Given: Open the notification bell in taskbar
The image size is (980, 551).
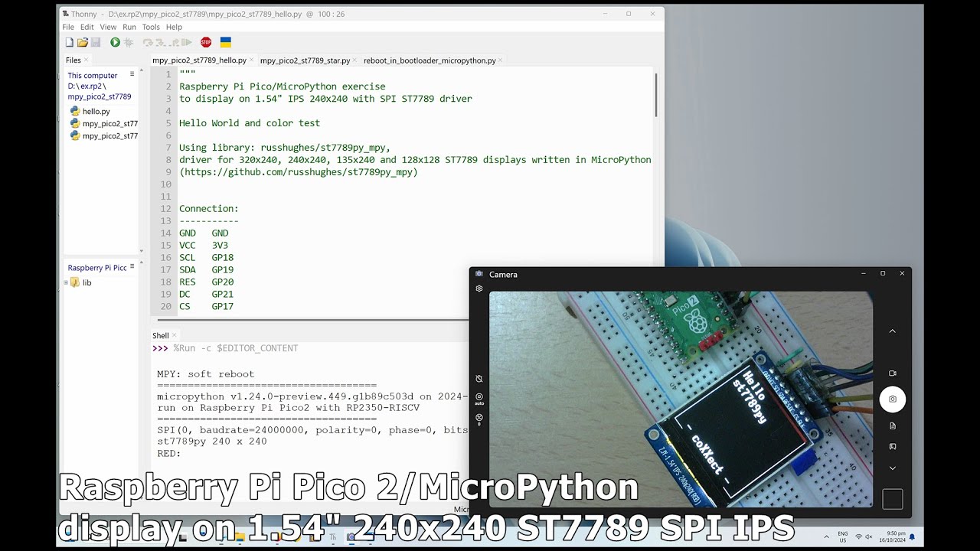Looking at the screenshot, I should point(912,536).
